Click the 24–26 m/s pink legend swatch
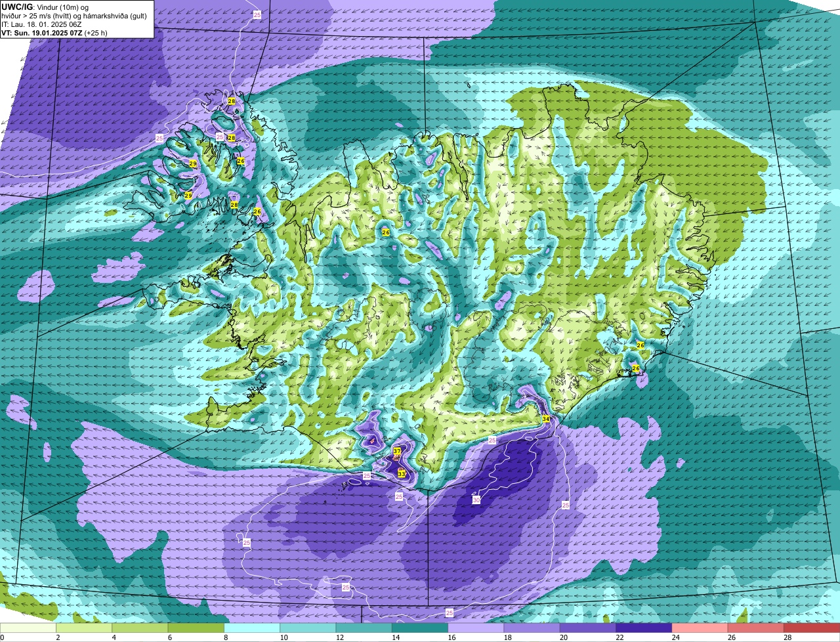840x642 pixels. click(700, 628)
